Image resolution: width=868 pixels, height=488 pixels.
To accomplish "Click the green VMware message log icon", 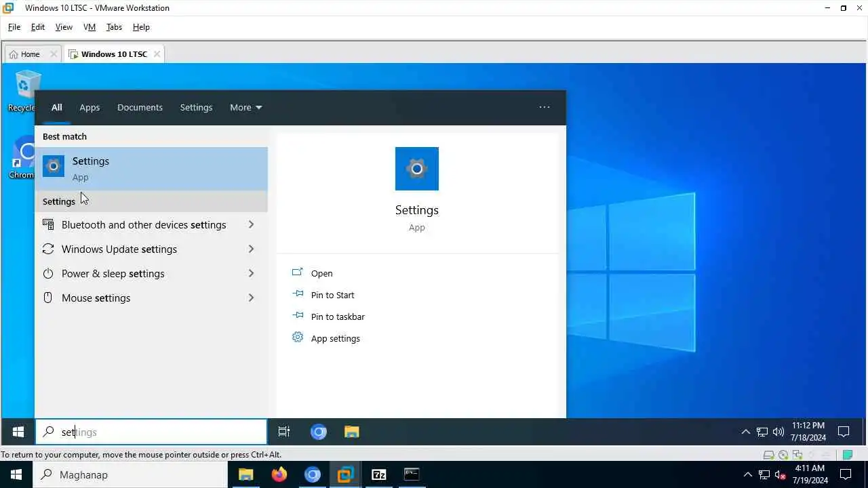I will (x=848, y=455).
